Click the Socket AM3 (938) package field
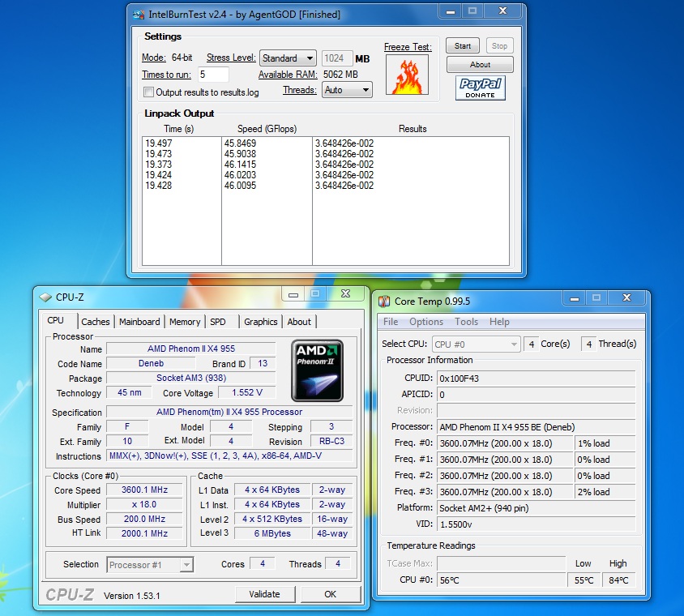The image size is (684, 616). click(191, 378)
